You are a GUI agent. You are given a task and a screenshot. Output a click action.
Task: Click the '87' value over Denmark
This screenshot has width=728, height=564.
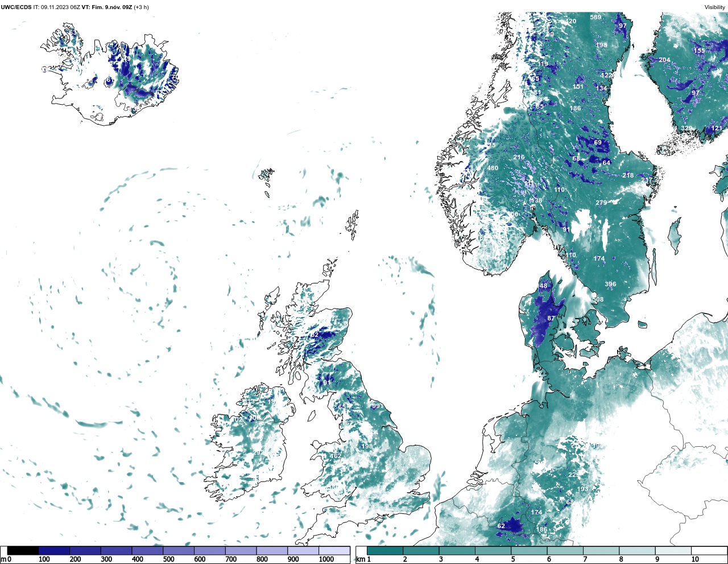(551, 318)
